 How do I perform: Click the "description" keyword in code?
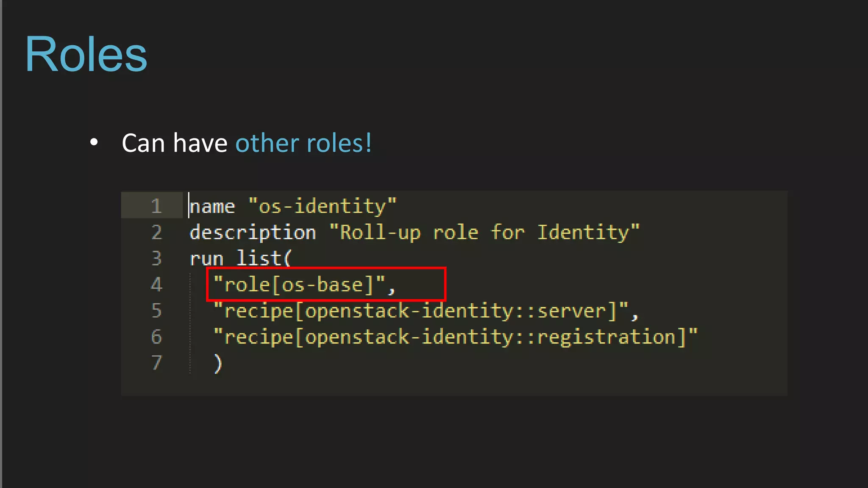click(253, 233)
